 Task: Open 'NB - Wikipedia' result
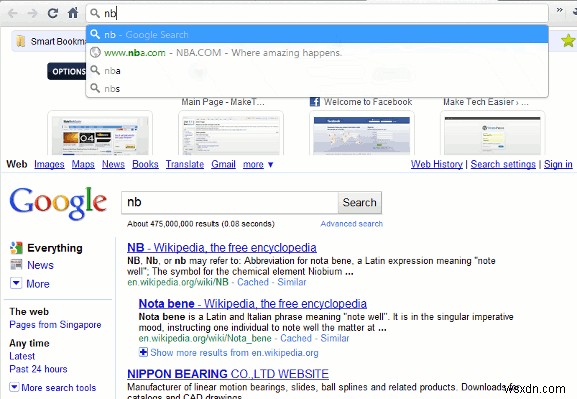pos(222,248)
